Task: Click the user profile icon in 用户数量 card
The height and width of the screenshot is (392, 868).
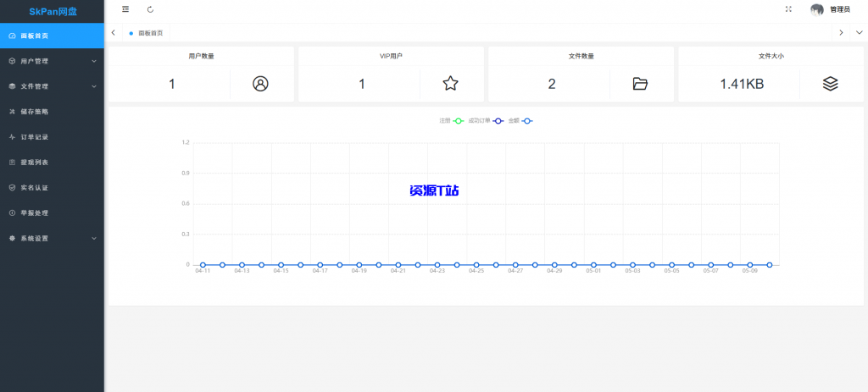Action: (x=260, y=84)
